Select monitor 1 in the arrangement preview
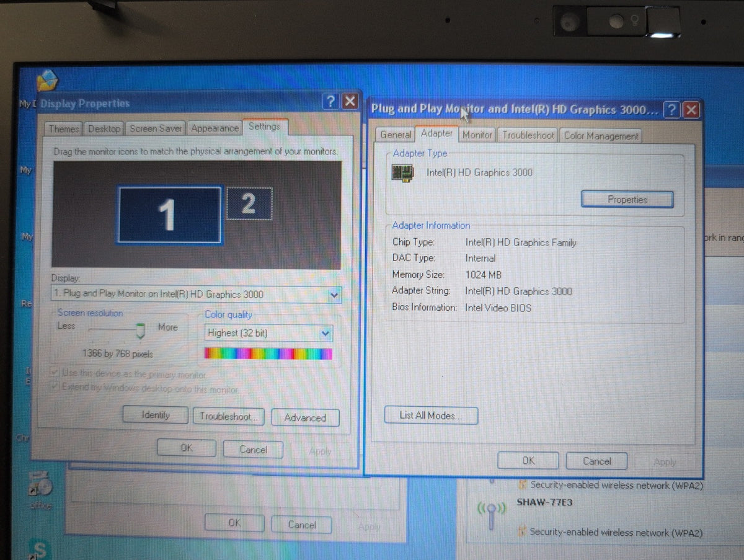 (x=169, y=215)
